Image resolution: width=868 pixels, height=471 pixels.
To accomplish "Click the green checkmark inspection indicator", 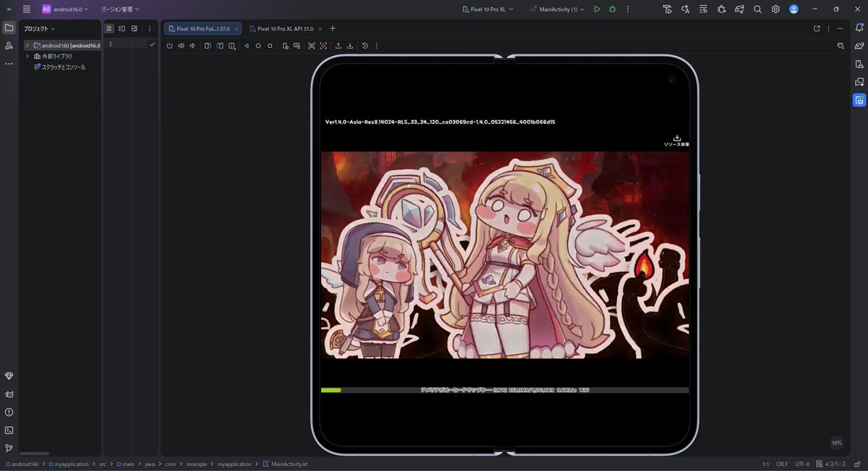I will pos(152,44).
